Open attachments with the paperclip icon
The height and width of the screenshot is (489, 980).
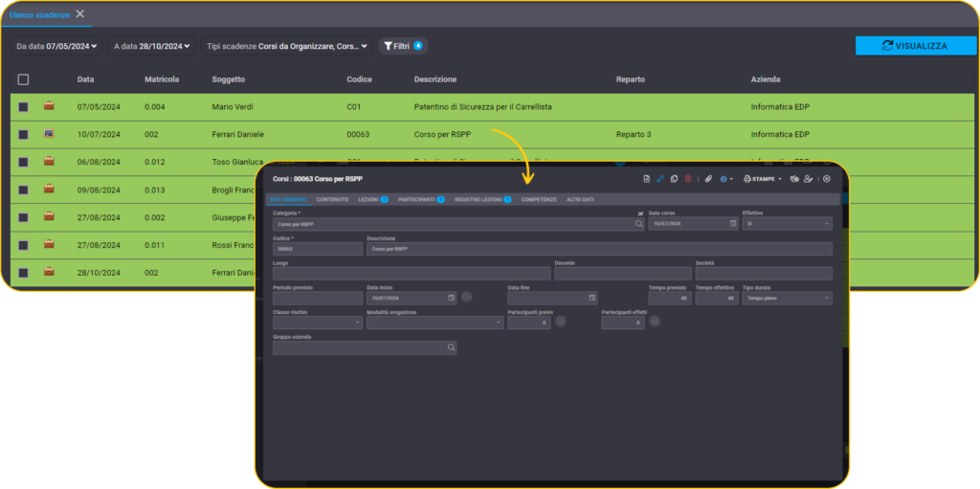[x=708, y=179]
